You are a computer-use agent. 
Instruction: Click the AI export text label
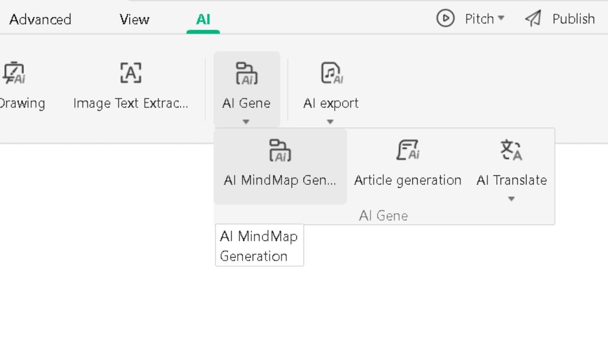coord(331,103)
